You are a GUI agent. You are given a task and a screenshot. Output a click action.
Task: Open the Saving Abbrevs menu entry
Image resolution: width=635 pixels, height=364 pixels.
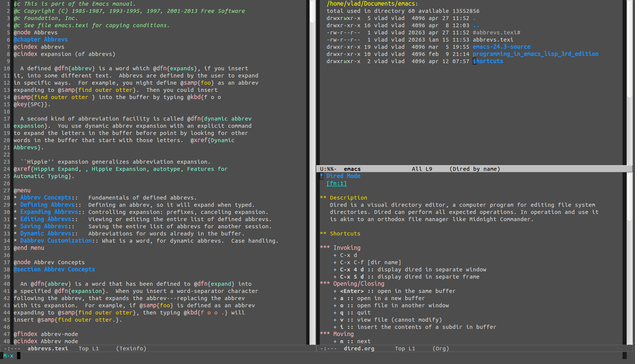tap(44, 226)
